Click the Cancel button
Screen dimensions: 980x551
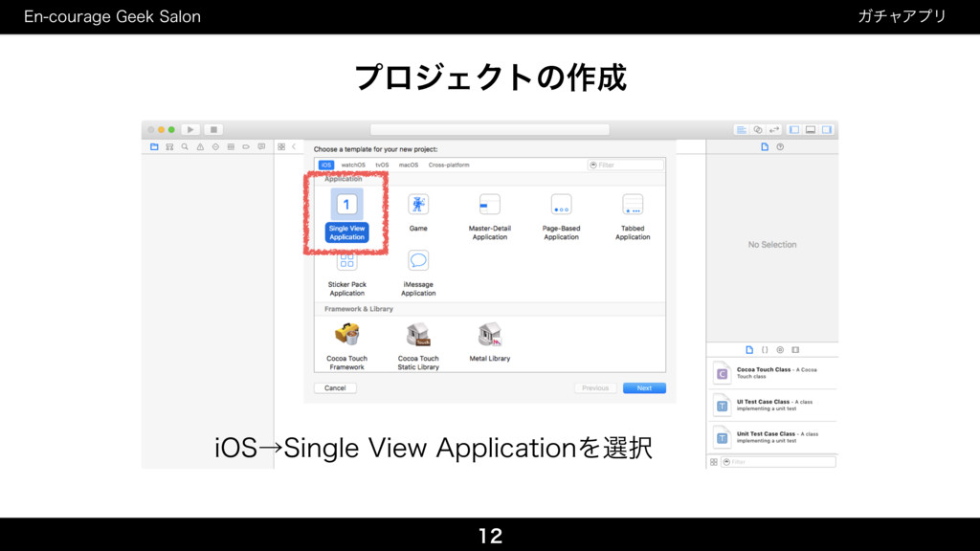(335, 388)
